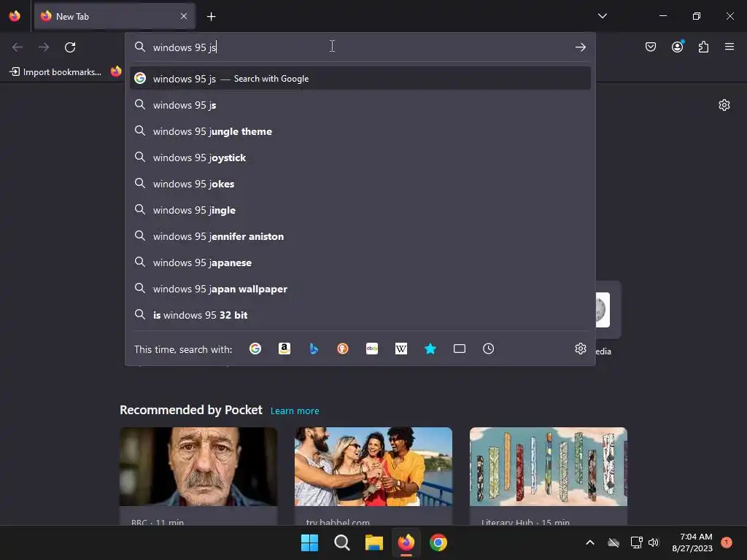Close the New Tab tab
Viewport: 747px width, 560px height.
pos(184,16)
